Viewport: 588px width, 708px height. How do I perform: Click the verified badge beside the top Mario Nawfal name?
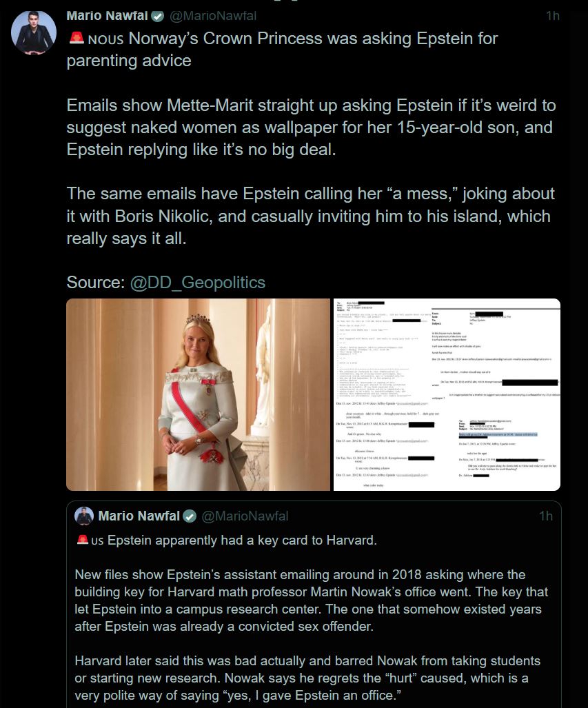pyautogui.click(x=157, y=17)
